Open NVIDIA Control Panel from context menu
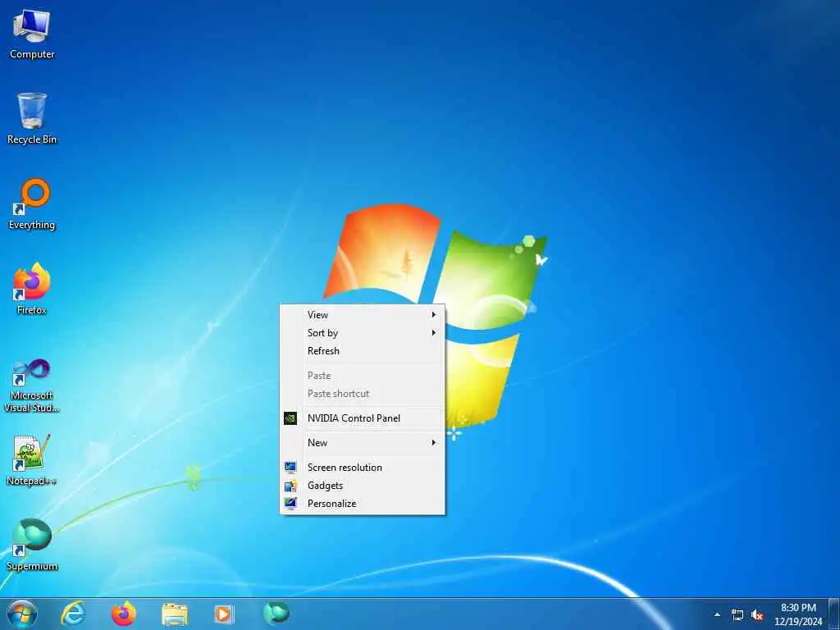This screenshot has height=630, width=840. (x=363, y=418)
